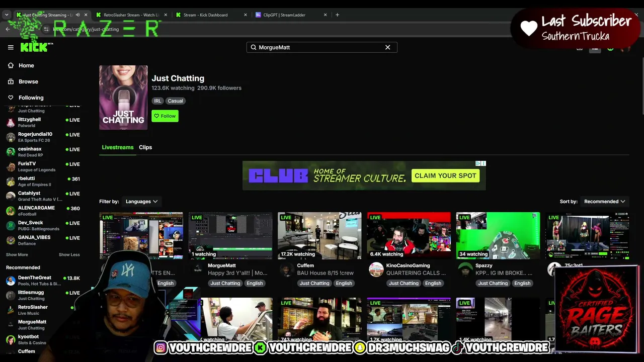This screenshot has width=644, height=362.
Task: Open the green screen thumbnail with 34 watching
Action: [498, 236]
